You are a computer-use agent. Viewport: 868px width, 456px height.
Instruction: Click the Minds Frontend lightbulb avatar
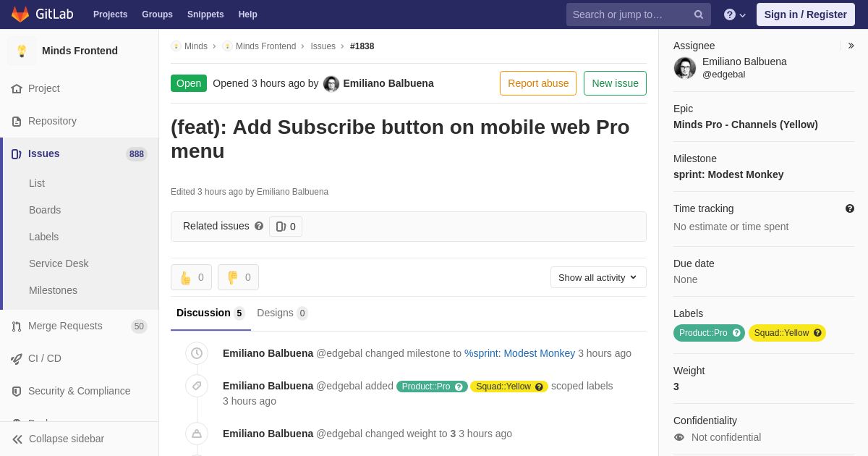click(x=22, y=51)
